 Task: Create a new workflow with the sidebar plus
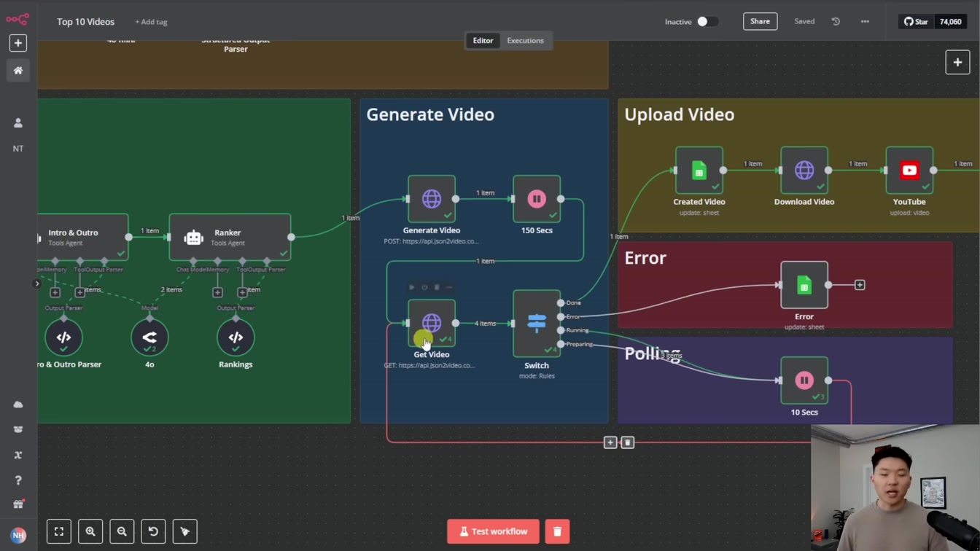(18, 43)
